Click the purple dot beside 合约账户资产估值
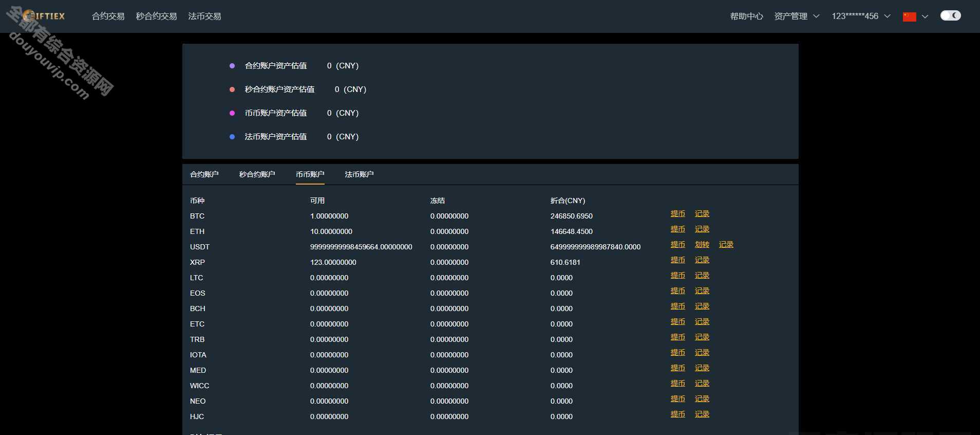The width and height of the screenshot is (980, 435). point(232,66)
